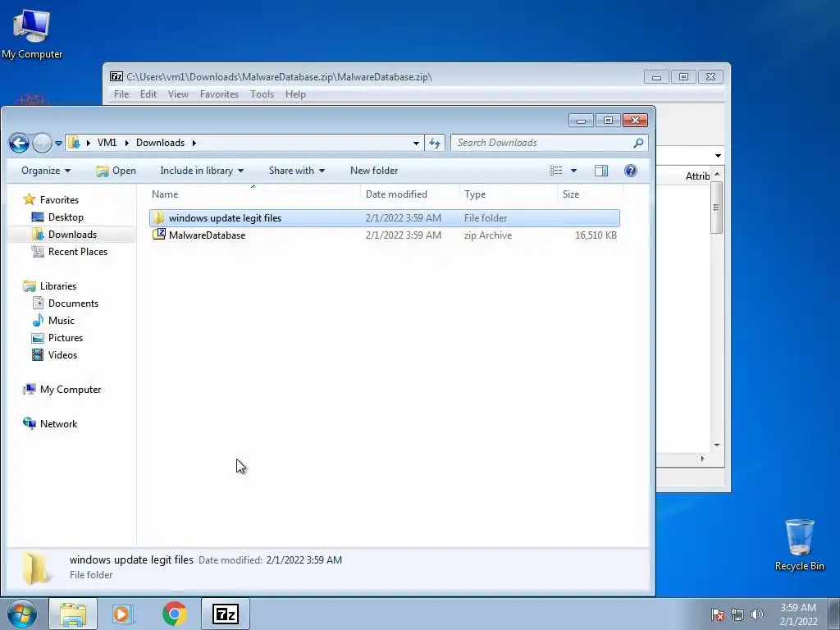Expand the arrow after VM1 breadcrumb
The width and height of the screenshot is (840, 630).
click(x=126, y=143)
